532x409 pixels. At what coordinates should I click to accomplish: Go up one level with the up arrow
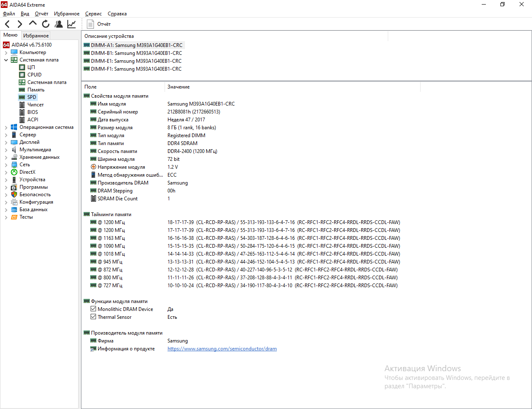point(33,24)
